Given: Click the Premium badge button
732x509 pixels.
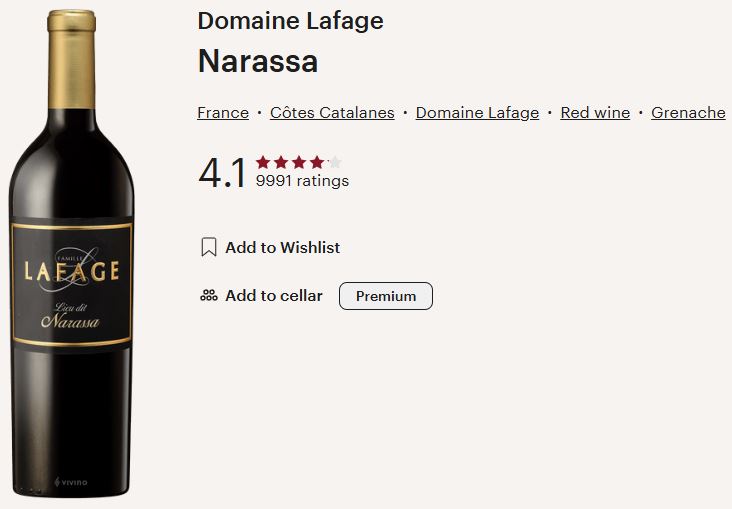Looking at the screenshot, I should (x=386, y=296).
